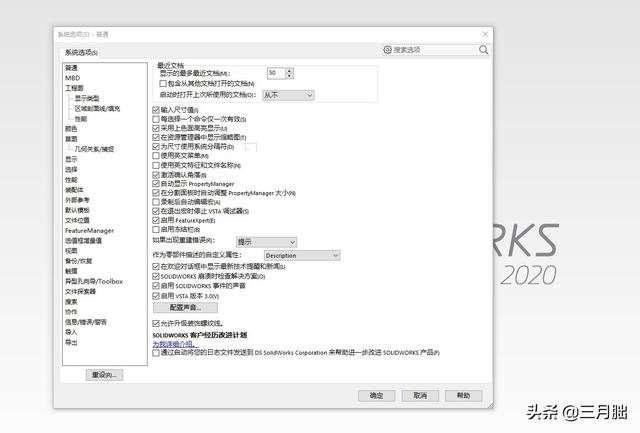Select 导出 in the options tree
Image resolution: width=640 pixels, height=433 pixels.
click(71, 342)
